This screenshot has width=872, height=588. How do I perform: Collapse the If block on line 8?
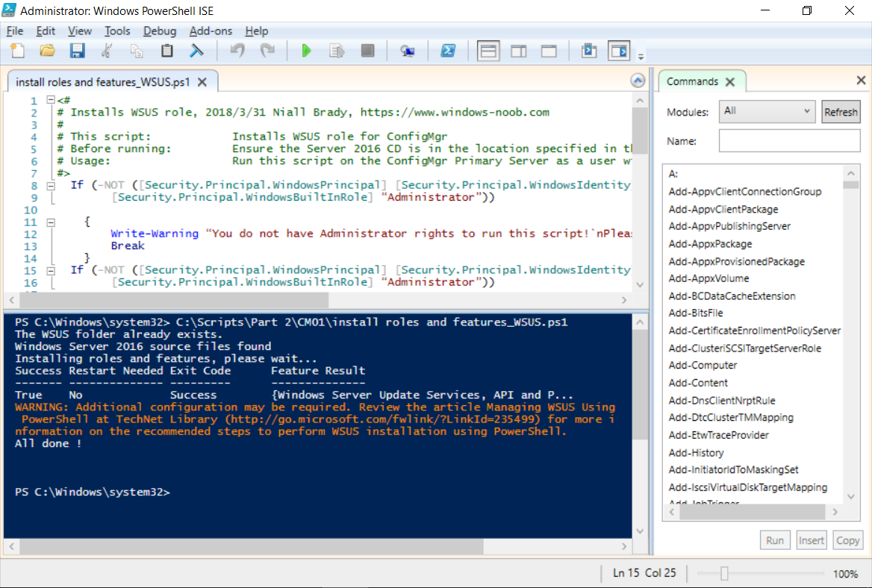point(51,185)
